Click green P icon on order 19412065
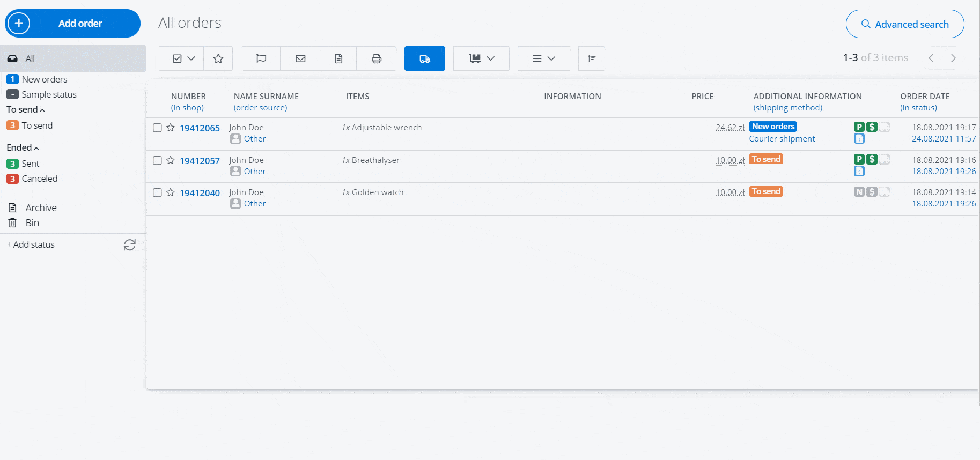This screenshot has width=980, height=460. pyautogui.click(x=859, y=127)
